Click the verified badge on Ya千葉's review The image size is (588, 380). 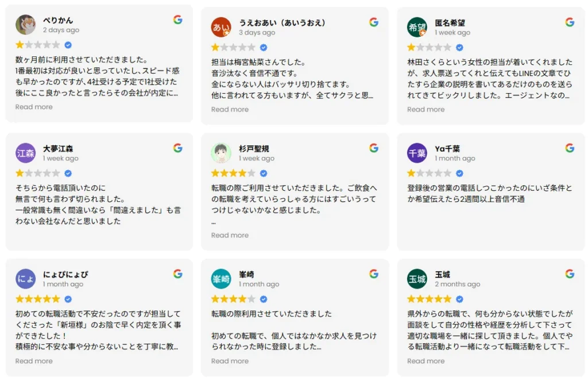pyautogui.click(x=459, y=173)
